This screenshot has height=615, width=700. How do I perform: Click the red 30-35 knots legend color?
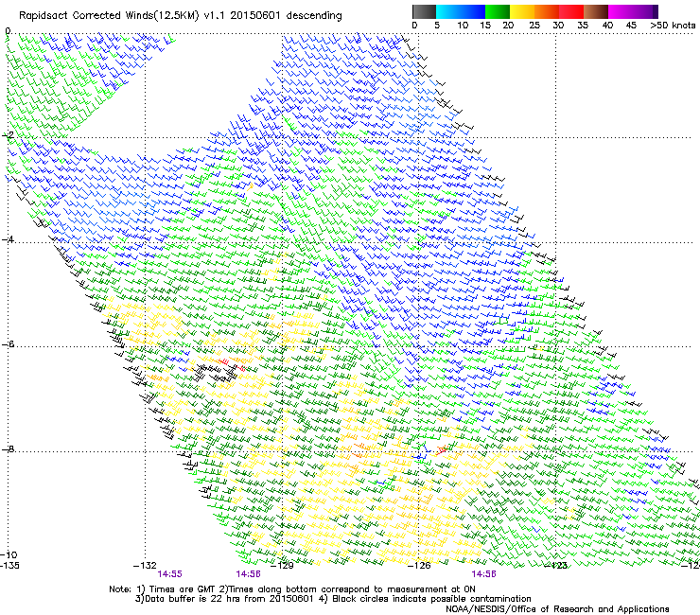coord(571,12)
